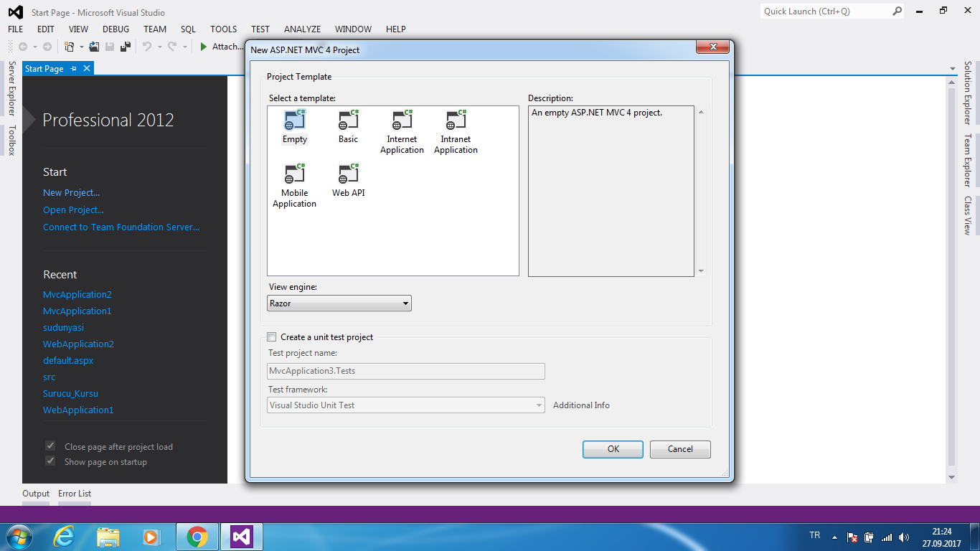The height and width of the screenshot is (551, 980).
Task: Click the Navigate Backward toolbar icon
Action: tap(22, 47)
